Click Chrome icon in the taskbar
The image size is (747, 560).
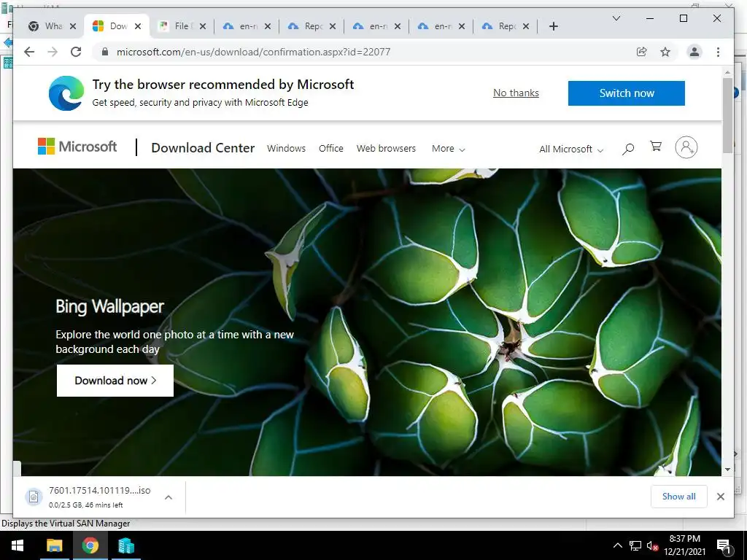pos(90,545)
